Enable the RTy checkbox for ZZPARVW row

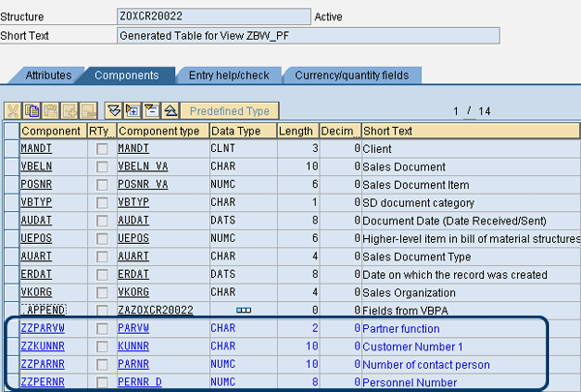[101, 328]
